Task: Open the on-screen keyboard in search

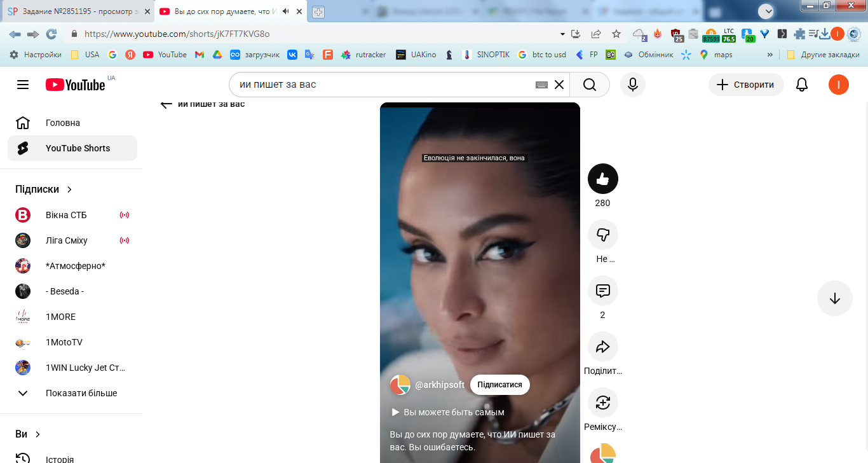Action: pyautogui.click(x=541, y=85)
